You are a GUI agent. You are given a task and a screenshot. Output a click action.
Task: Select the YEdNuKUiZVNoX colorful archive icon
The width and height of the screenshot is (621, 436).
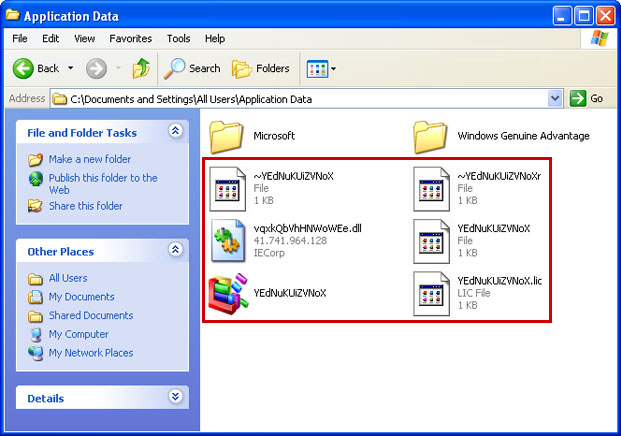[228, 293]
